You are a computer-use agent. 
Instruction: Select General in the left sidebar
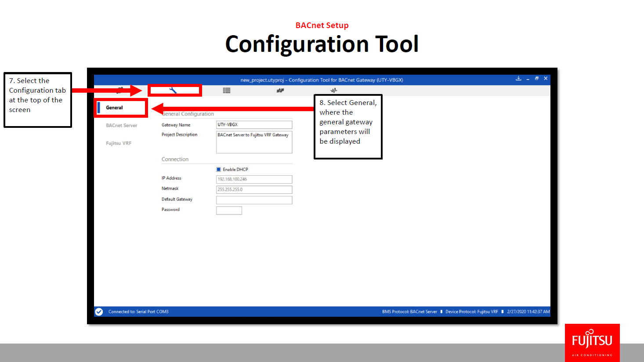(x=114, y=108)
